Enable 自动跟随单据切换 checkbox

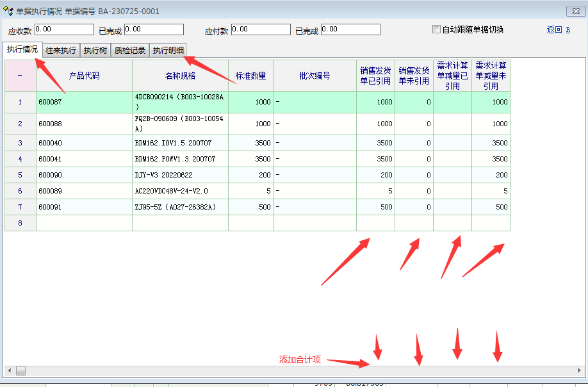437,29
